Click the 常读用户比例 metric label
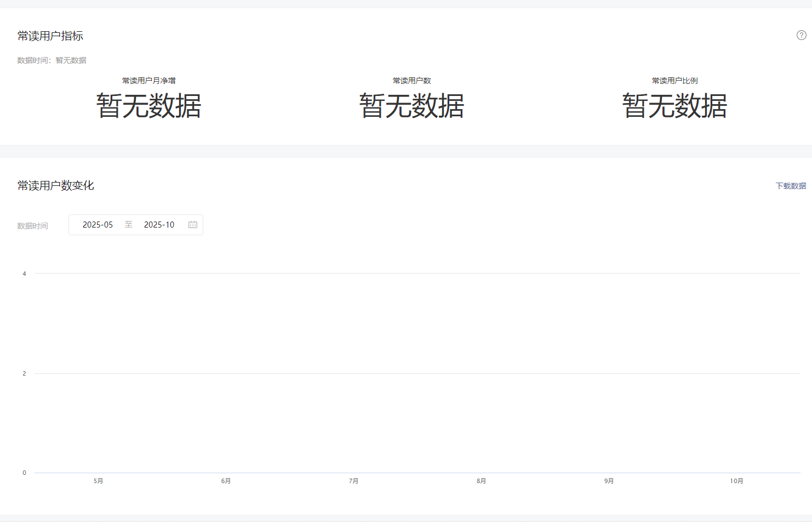This screenshot has height=522, width=812. point(674,81)
